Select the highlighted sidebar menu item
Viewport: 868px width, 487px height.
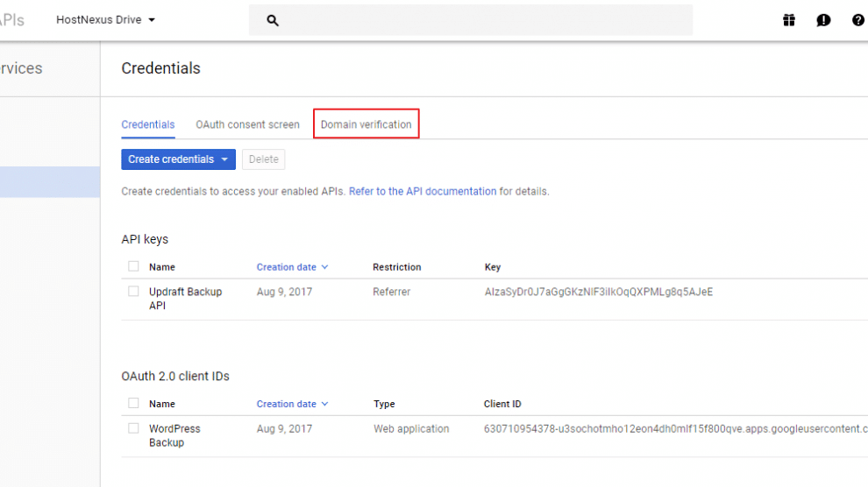[x=50, y=182]
